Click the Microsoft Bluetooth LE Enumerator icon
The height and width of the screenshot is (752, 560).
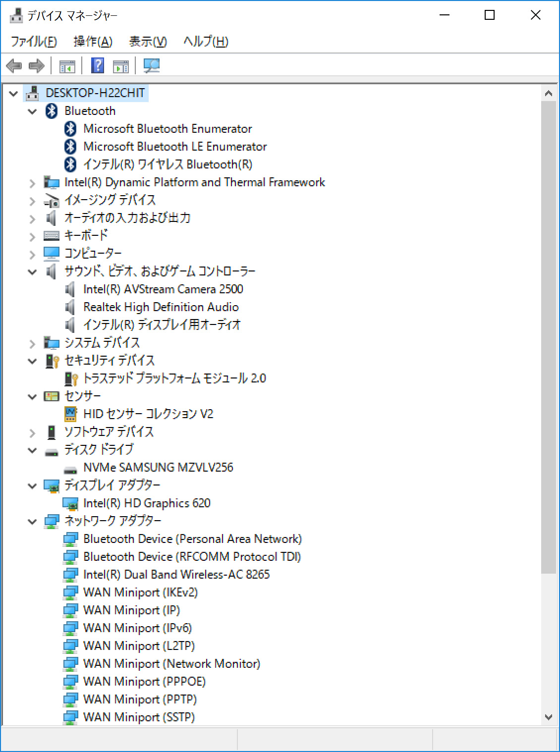(x=70, y=147)
